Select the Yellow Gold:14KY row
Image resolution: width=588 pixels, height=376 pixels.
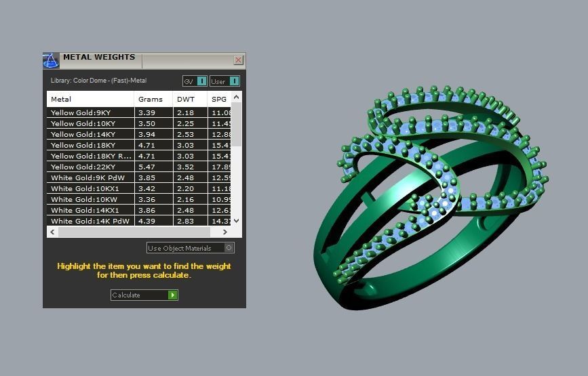tap(139, 134)
